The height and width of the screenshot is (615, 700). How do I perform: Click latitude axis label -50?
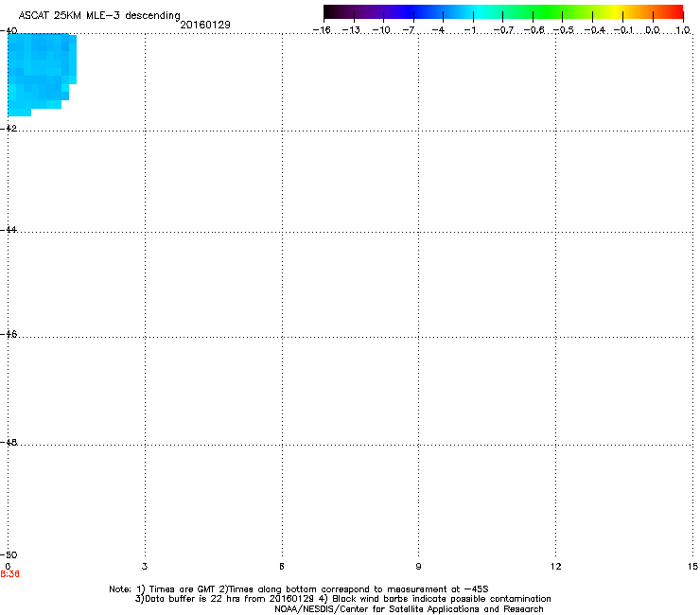point(9,555)
